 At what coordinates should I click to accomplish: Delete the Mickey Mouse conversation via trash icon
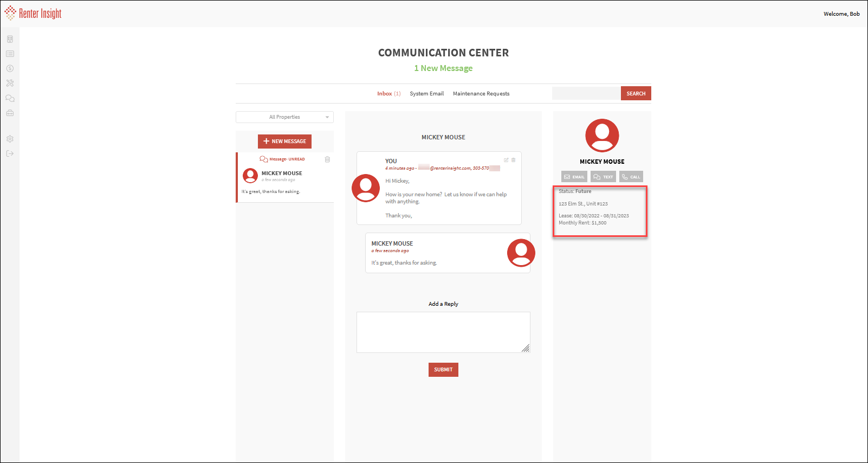coord(327,159)
